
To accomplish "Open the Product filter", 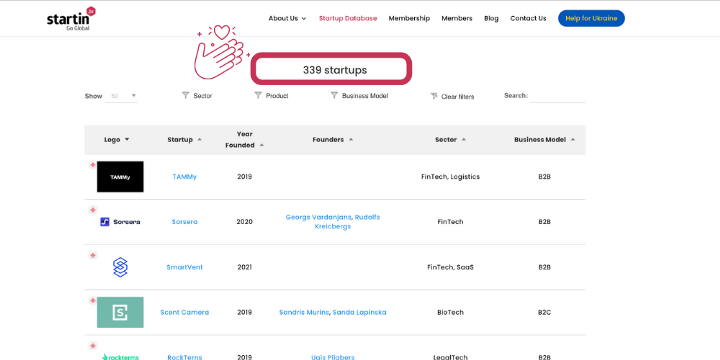I will 271,96.
